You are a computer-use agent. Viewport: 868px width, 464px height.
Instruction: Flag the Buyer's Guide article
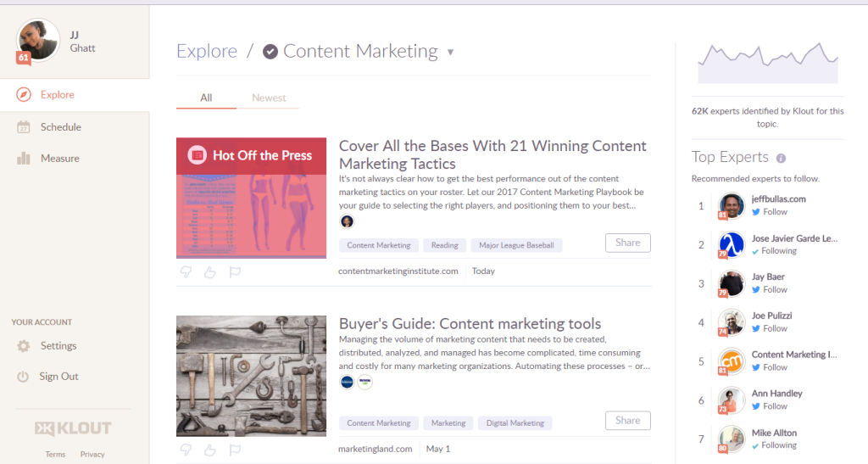click(x=235, y=450)
